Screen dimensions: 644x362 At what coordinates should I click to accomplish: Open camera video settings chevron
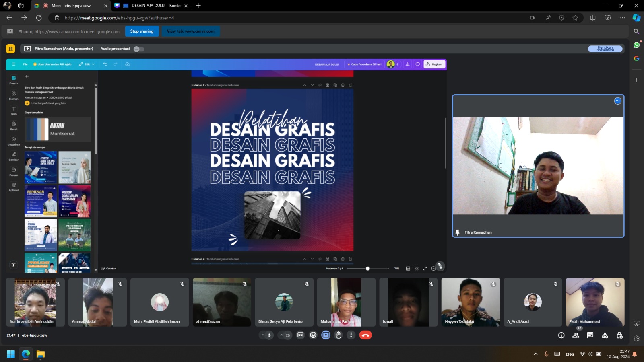pos(281,335)
